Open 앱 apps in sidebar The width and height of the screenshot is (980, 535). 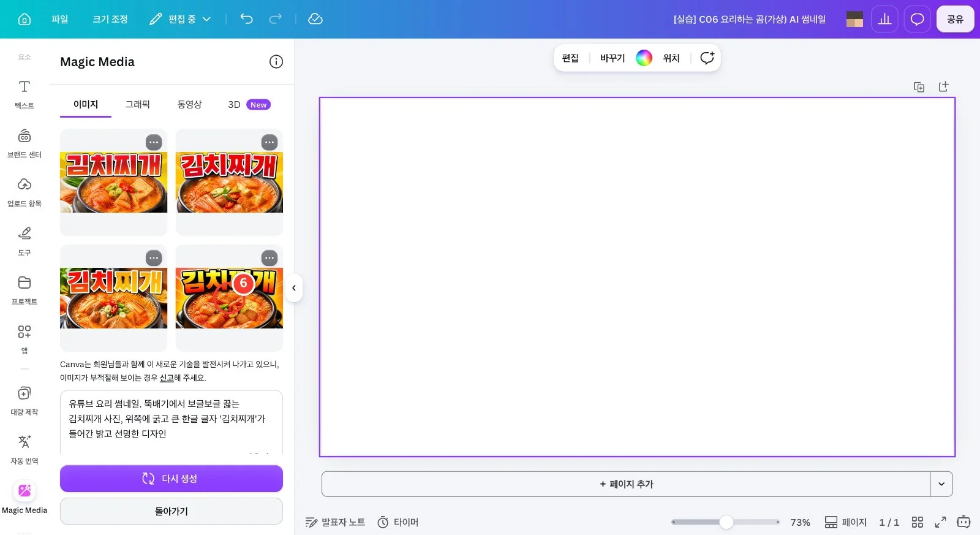coord(24,340)
